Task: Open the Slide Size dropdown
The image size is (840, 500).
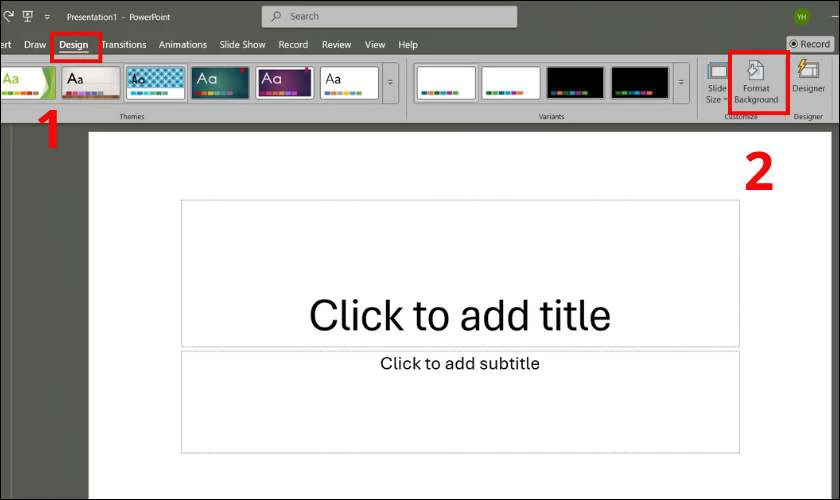Action: [x=716, y=83]
